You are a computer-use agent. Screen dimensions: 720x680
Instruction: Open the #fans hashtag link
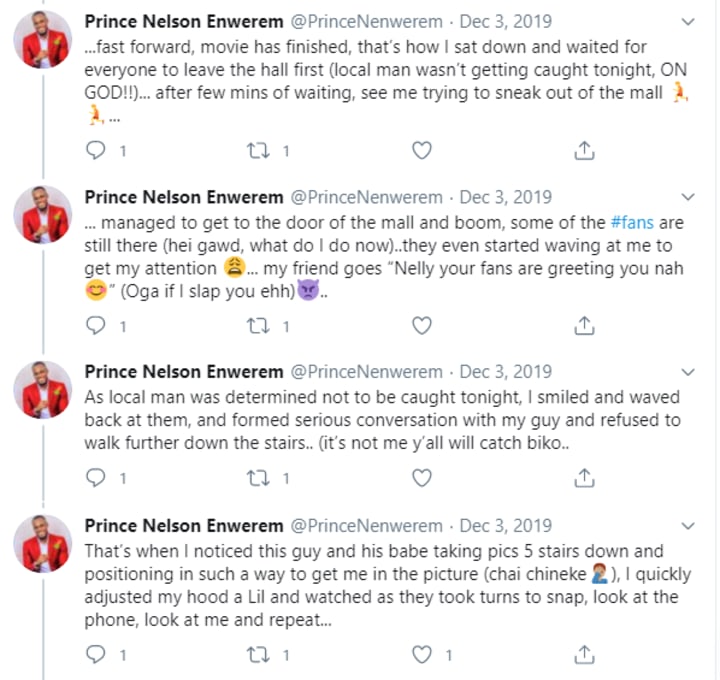634,223
